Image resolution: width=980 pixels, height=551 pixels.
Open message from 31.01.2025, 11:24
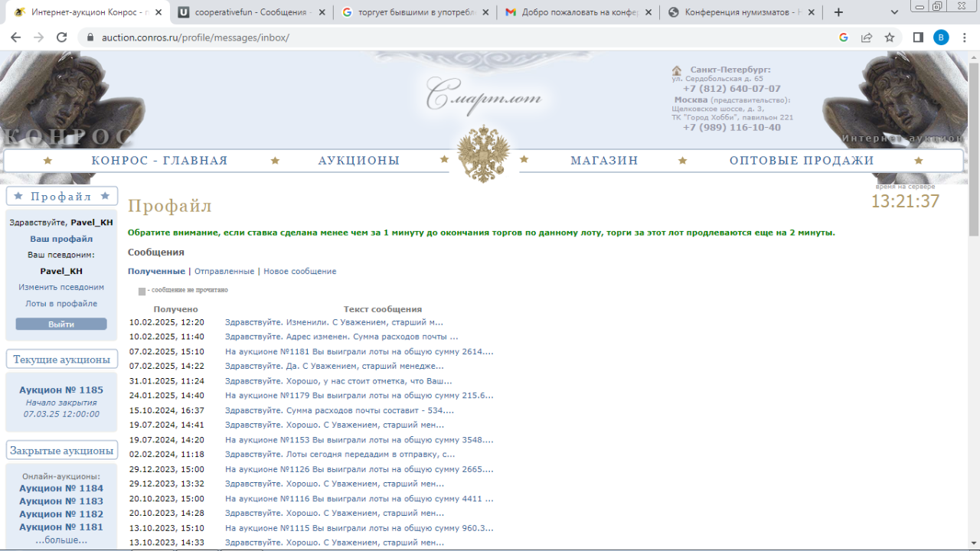338,381
